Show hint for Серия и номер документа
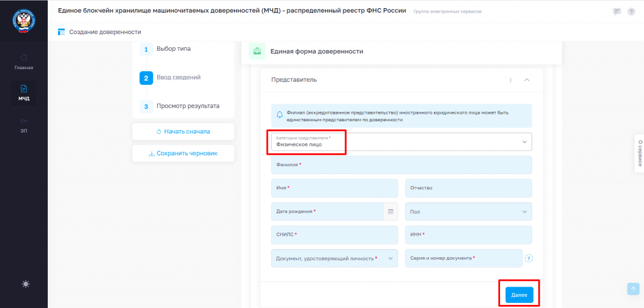The width and height of the screenshot is (644, 308). coord(529,258)
